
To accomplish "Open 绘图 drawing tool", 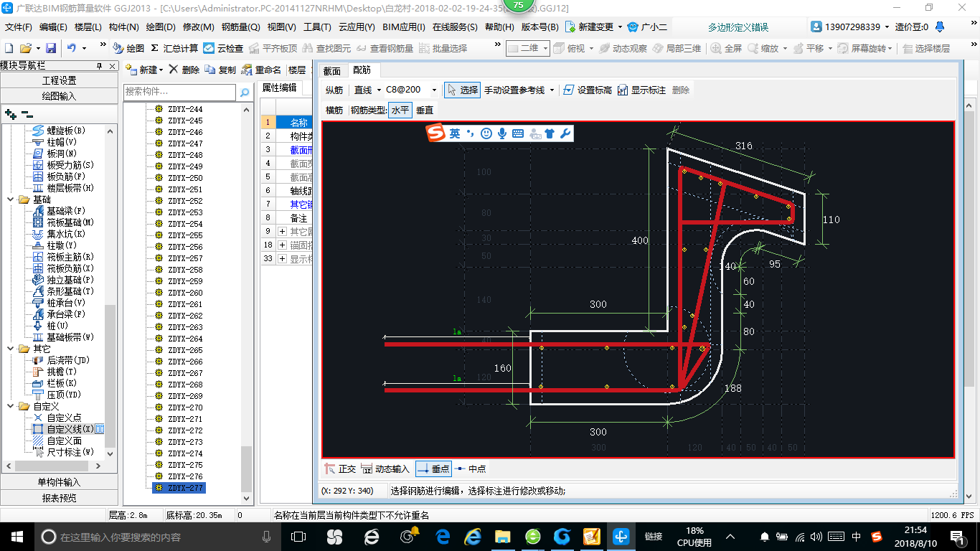I will [x=128, y=48].
